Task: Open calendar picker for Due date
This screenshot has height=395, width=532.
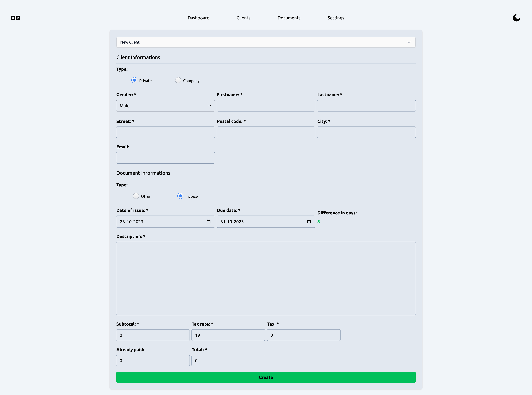Action: [x=309, y=222]
